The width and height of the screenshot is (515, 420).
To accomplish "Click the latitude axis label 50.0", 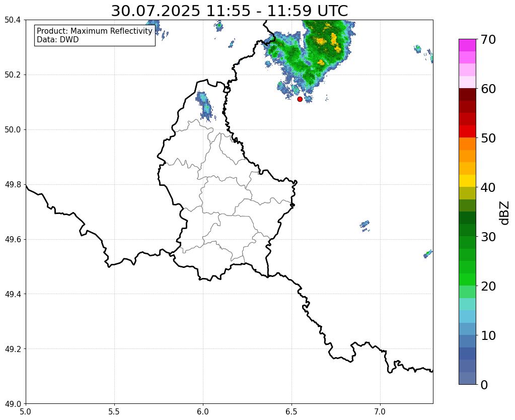I will tap(13, 130).
